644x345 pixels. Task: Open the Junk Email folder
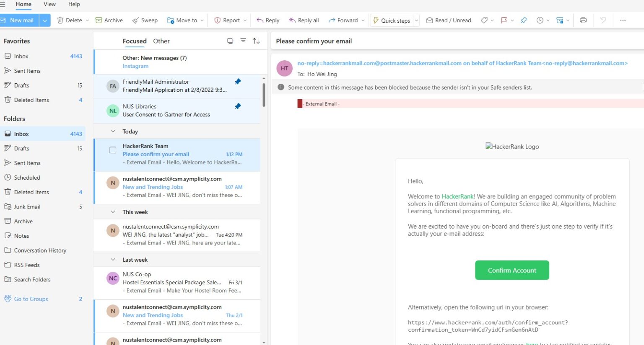[27, 207]
